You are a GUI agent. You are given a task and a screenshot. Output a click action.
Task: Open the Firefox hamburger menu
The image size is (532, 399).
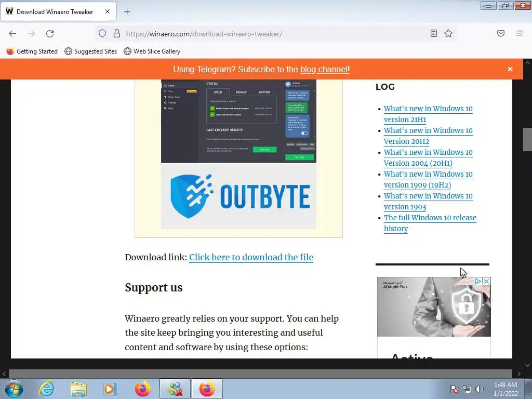pyautogui.click(x=520, y=33)
